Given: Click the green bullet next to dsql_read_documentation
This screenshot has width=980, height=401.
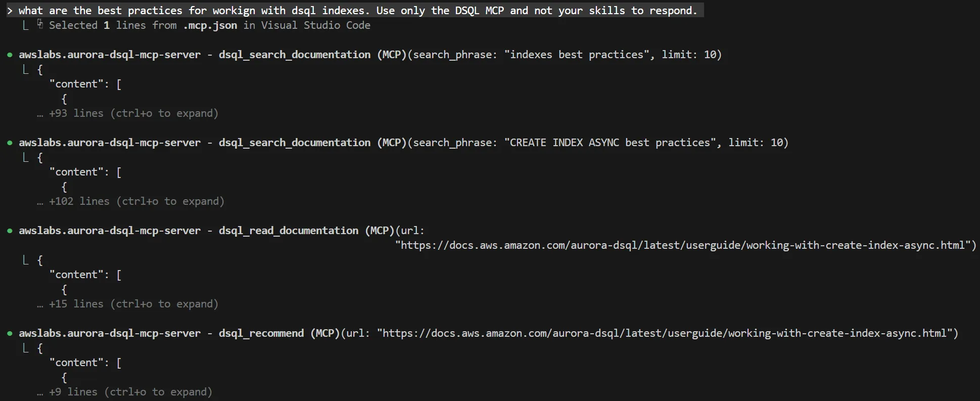Looking at the screenshot, I should click(x=10, y=231).
